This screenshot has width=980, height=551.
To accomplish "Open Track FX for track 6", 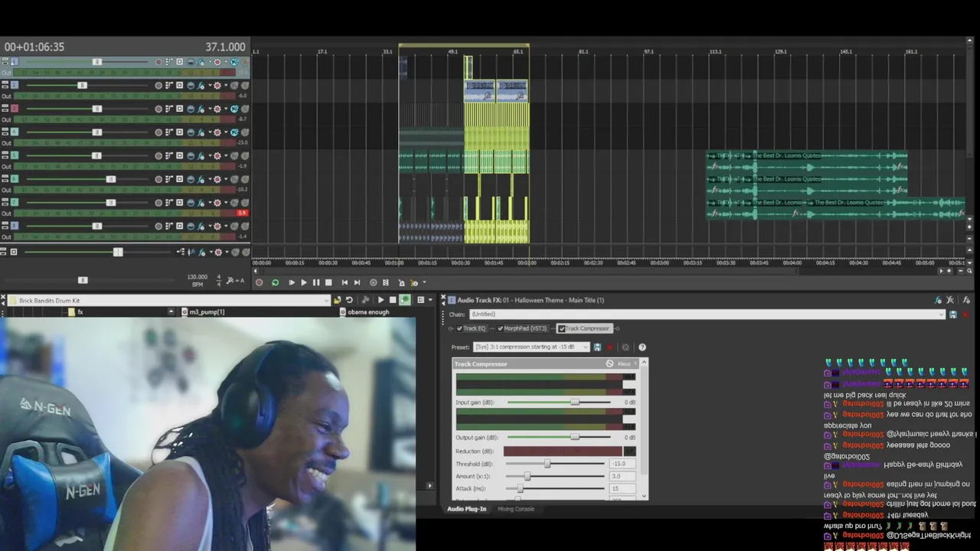I will point(201,179).
